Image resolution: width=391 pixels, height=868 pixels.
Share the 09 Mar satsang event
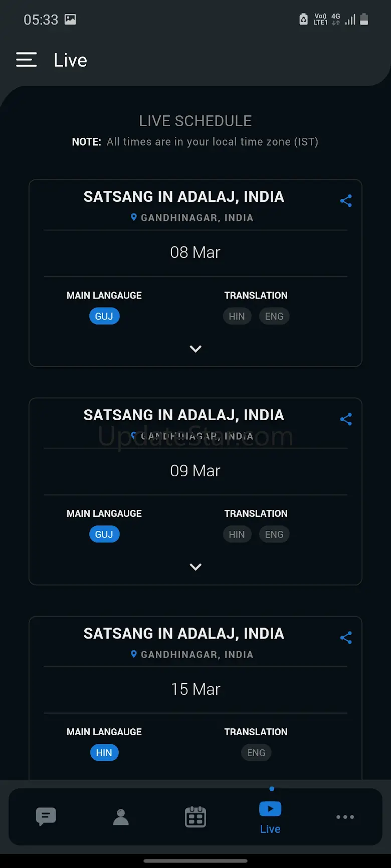[x=346, y=419]
